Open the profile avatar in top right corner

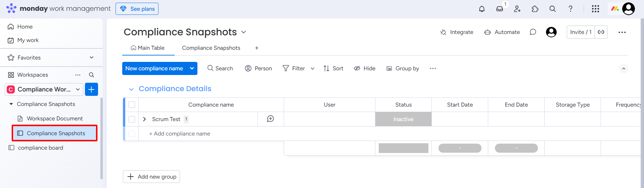[x=628, y=9]
